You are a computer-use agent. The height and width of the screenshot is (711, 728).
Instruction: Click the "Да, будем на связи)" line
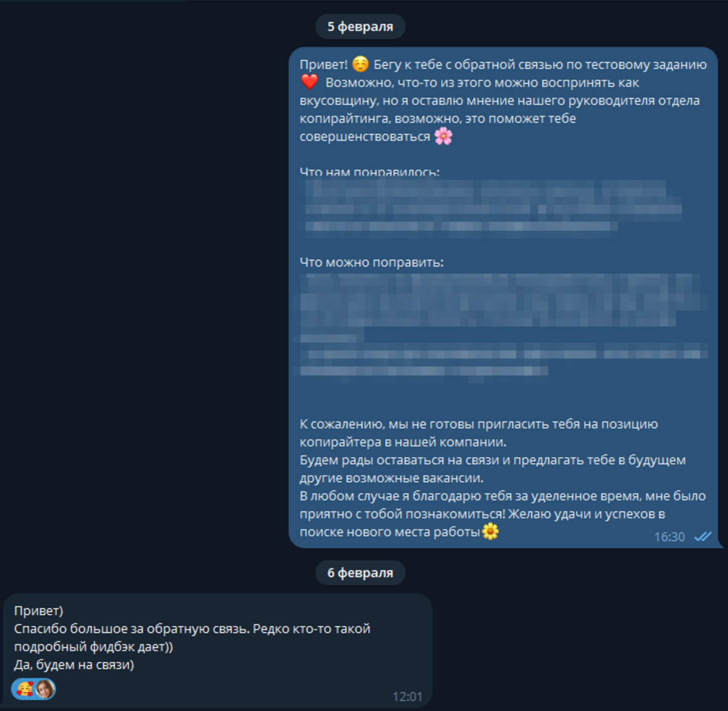(74, 664)
